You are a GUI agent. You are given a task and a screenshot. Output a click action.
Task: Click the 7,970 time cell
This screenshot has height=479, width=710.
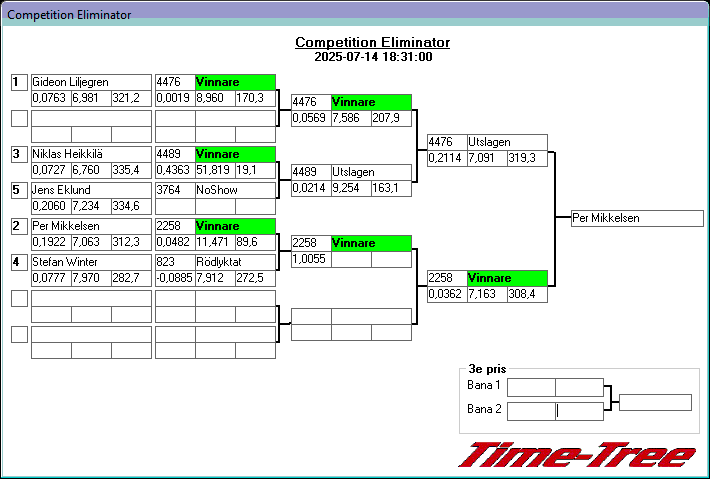91,278
